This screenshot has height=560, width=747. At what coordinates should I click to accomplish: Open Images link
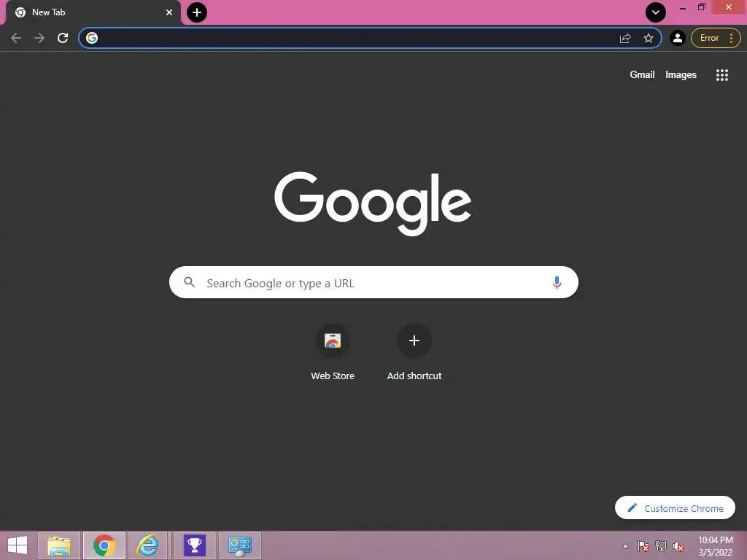tap(681, 75)
